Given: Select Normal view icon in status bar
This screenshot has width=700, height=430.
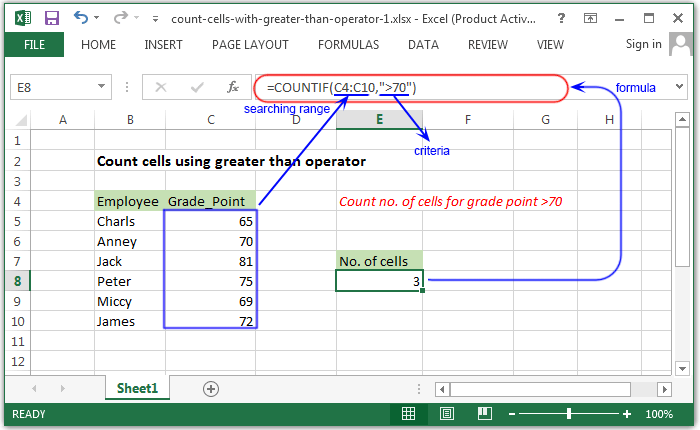Looking at the screenshot, I should pos(408,414).
